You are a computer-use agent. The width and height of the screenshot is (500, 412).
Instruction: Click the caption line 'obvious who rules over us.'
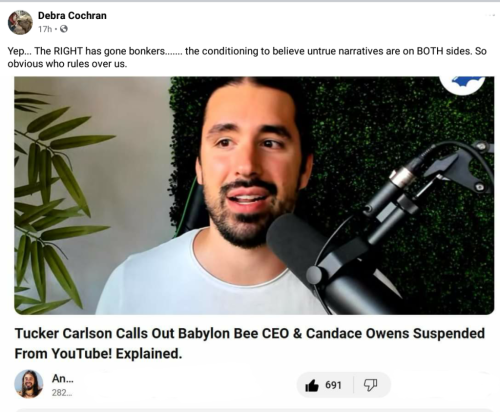67,64
